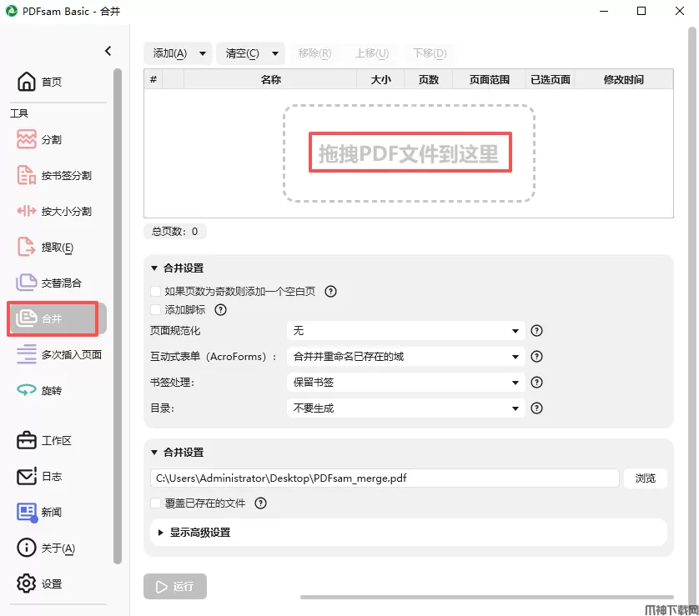The height and width of the screenshot is (616, 699).
Task: Open the 交替混合 alternate mix tool
Action: coord(27,283)
